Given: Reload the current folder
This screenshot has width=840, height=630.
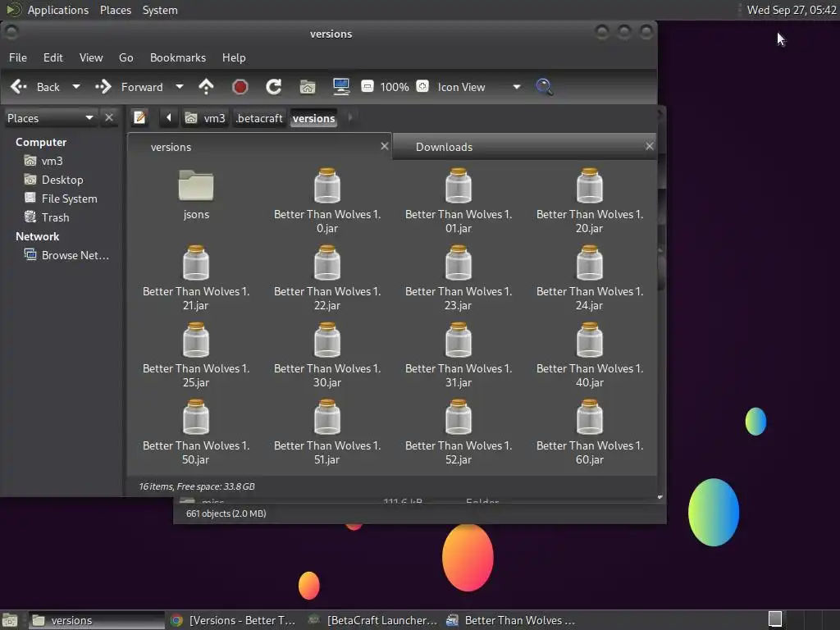Looking at the screenshot, I should coord(274,87).
